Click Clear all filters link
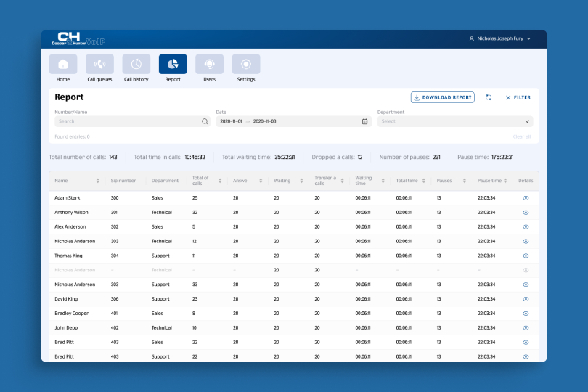588x392 pixels. (522, 136)
